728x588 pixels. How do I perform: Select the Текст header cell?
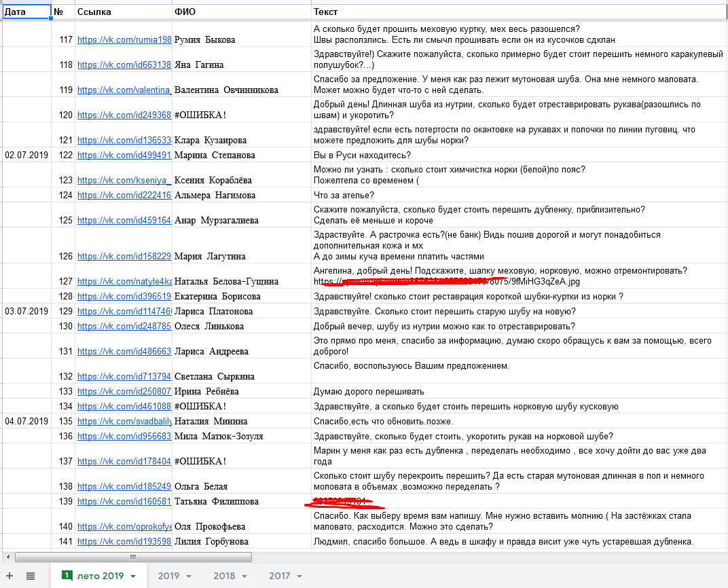coord(519,12)
